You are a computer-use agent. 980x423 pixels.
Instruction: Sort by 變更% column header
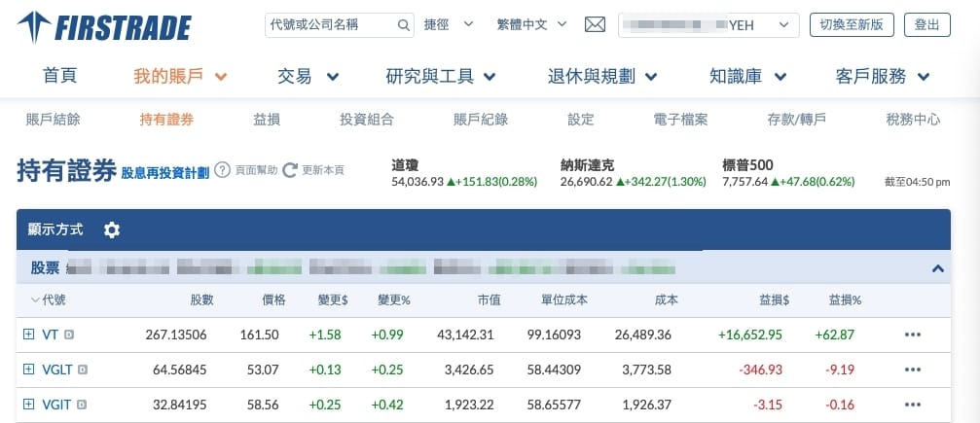tap(394, 300)
